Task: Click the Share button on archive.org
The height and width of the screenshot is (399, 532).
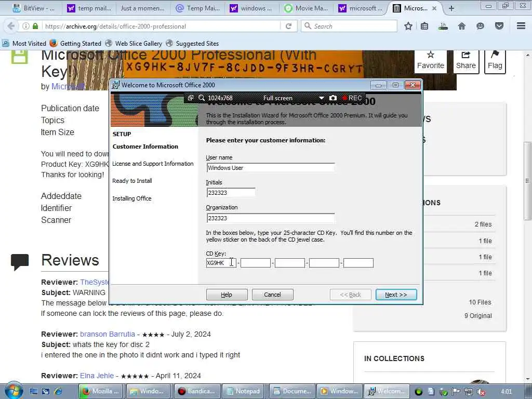Action: point(466,61)
